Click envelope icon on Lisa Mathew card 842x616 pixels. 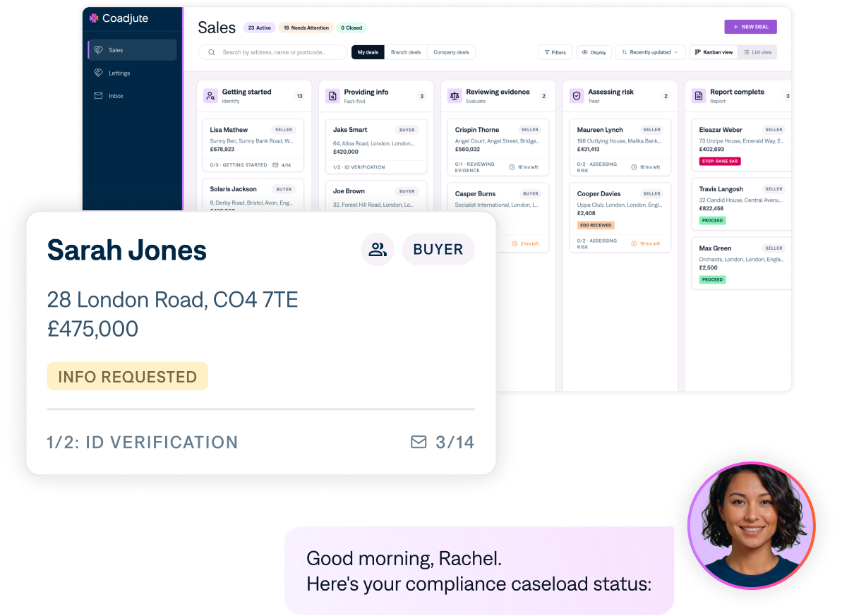coord(275,165)
